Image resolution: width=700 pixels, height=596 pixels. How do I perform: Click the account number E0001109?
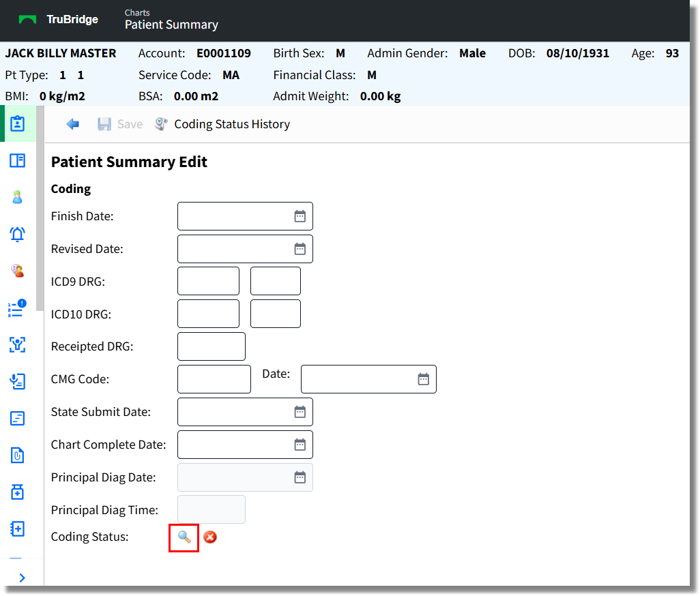[224, 54]
